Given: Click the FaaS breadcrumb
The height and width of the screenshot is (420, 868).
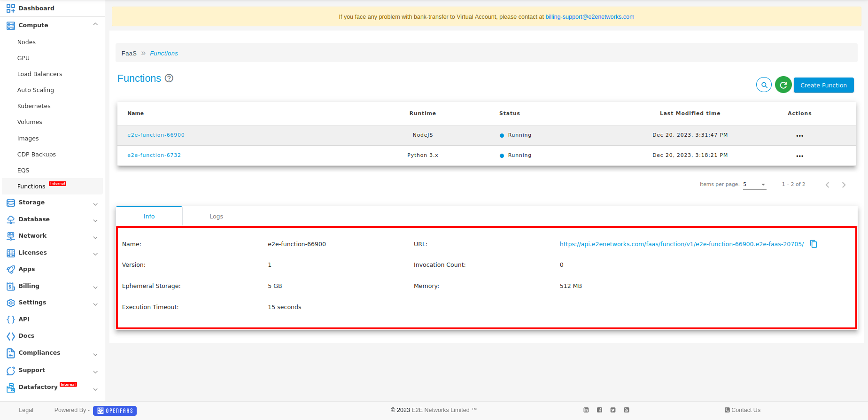Looking at the screenshot, I should coord(129,54).
